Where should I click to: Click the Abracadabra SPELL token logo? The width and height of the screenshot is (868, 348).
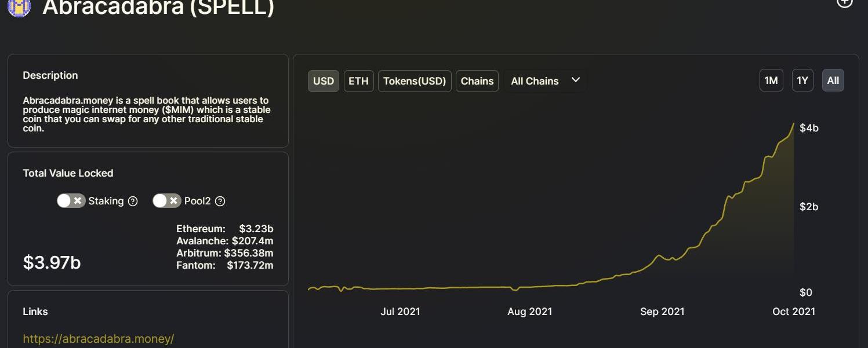19,7
